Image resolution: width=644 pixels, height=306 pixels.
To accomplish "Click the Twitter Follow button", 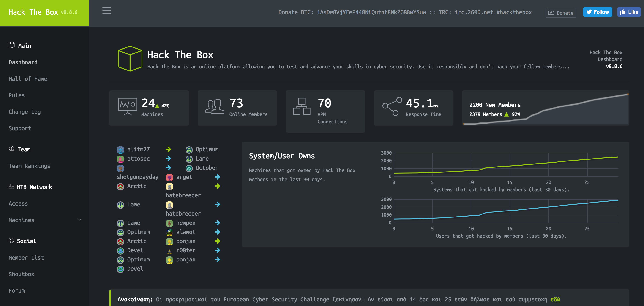I will pyautogui.click(x=598, y=12).
